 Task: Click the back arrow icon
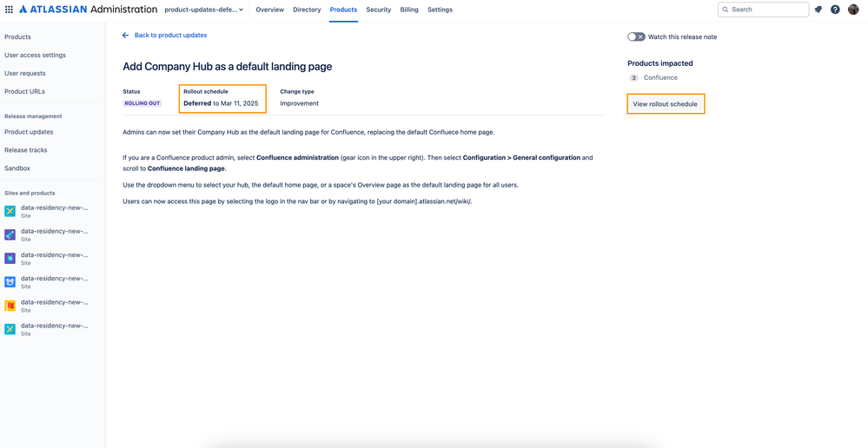click(126, 35)
